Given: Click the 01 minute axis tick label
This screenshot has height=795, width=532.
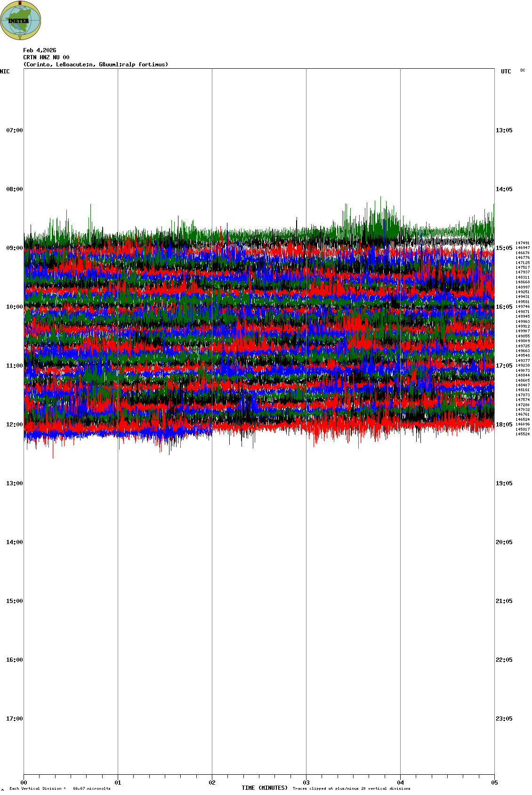Looking at the screenshot, I should click(x=118, y=783).
